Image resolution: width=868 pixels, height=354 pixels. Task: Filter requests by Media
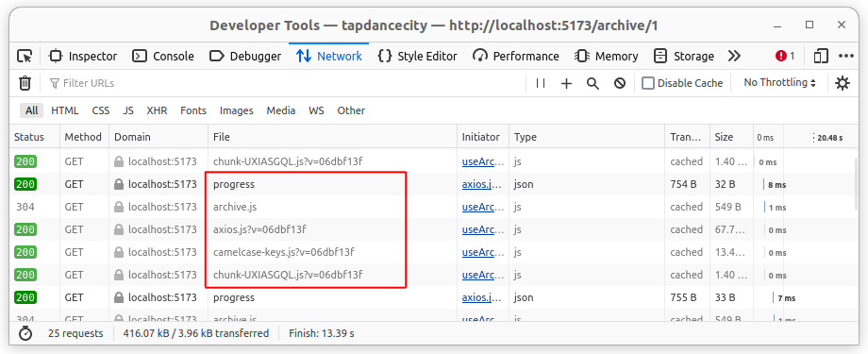[x=280, y=110]
